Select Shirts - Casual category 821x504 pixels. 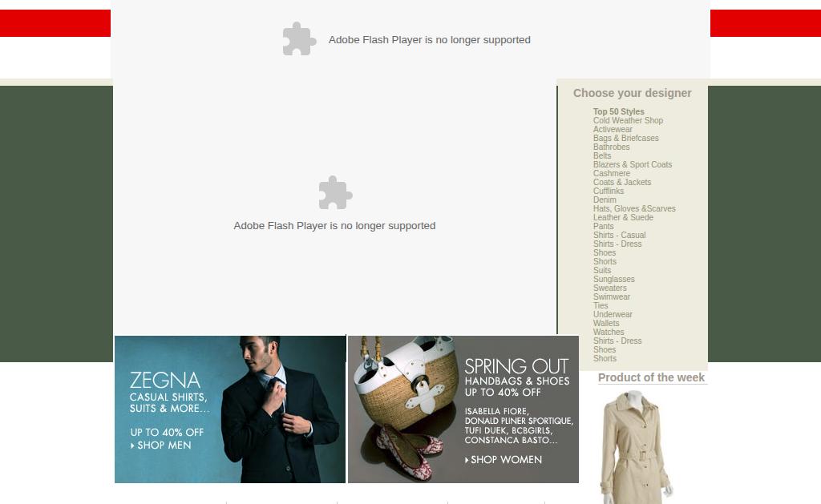point(620,235)
